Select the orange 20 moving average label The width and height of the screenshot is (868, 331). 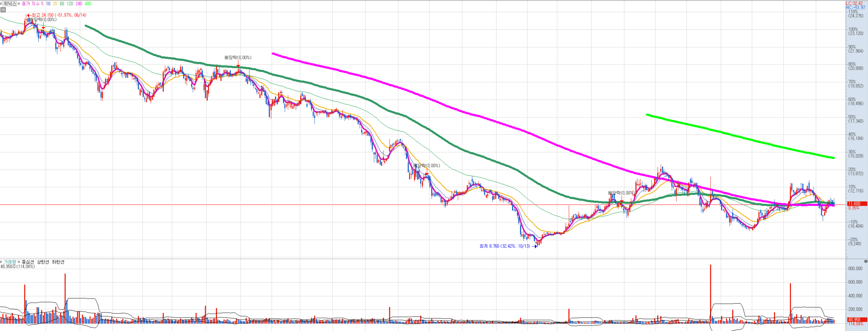pos(55,4)
